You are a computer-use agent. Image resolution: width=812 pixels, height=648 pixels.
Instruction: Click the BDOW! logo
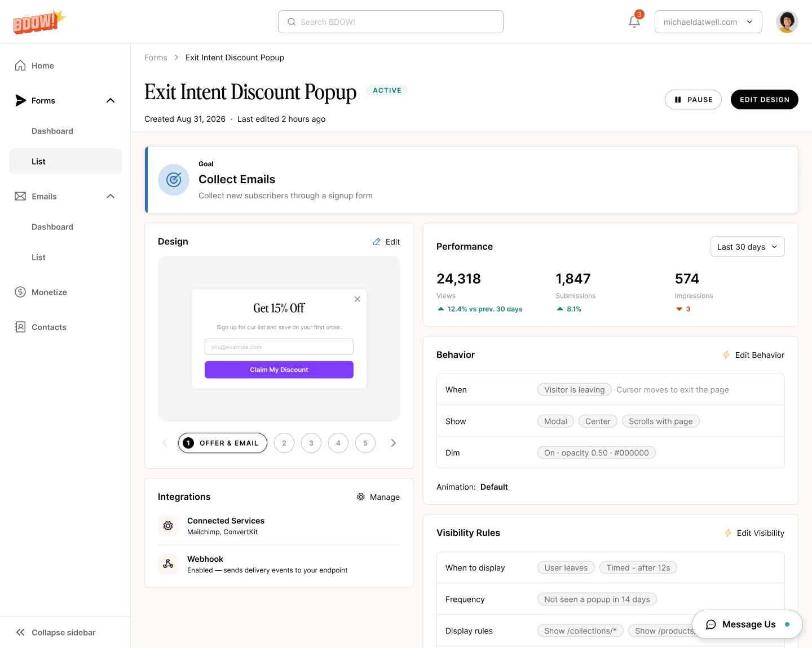39,21
